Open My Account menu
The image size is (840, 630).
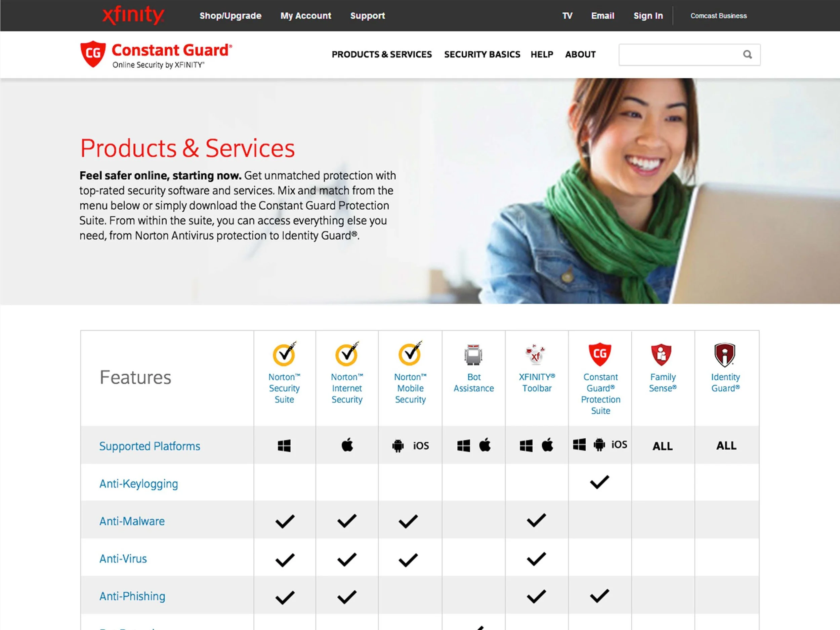click(x=306, y=16)
